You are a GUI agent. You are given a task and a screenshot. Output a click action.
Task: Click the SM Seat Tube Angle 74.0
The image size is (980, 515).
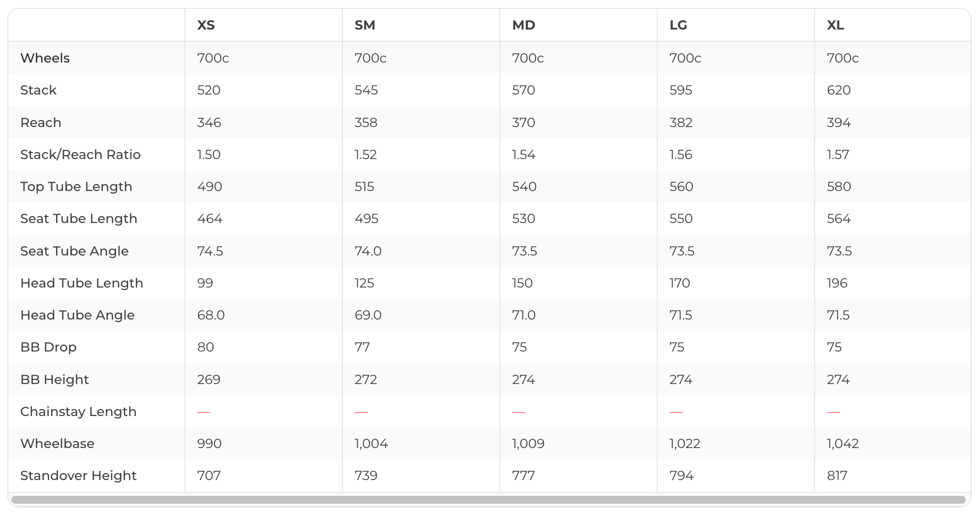pyautogui.click(x=367, y=251)
